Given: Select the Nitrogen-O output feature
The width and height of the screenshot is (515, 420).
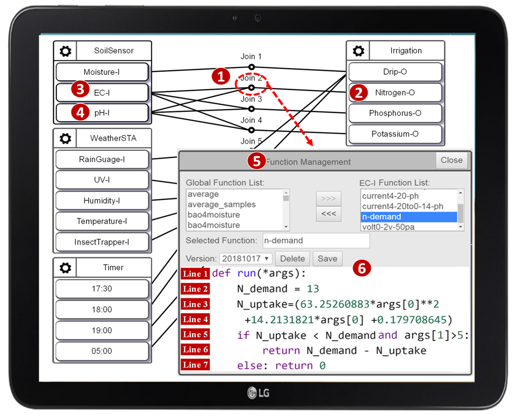Looking at the screenshot, I should 395,93.
